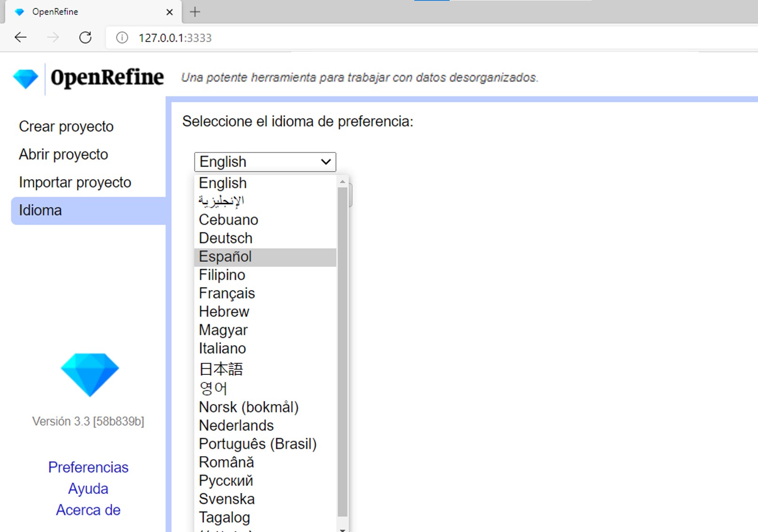Click the OpenRefine title text in header
This screenshot has width=758, height=532.
click(107, 78)
